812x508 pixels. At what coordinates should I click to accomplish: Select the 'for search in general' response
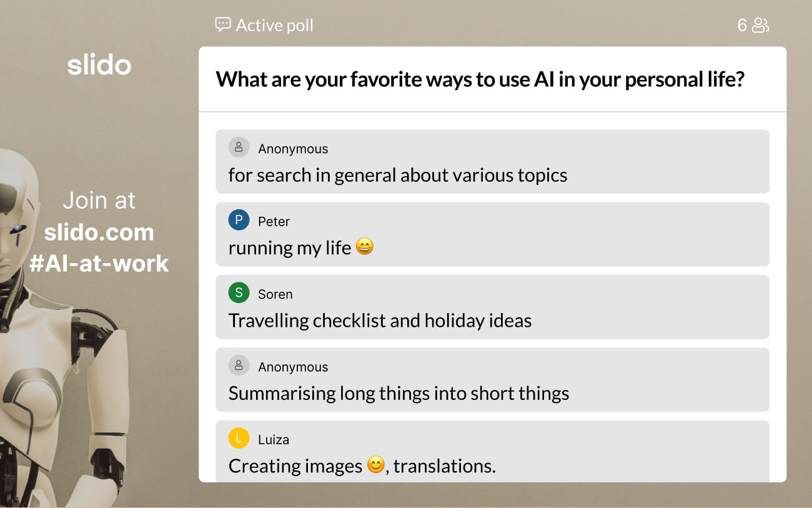398,175
